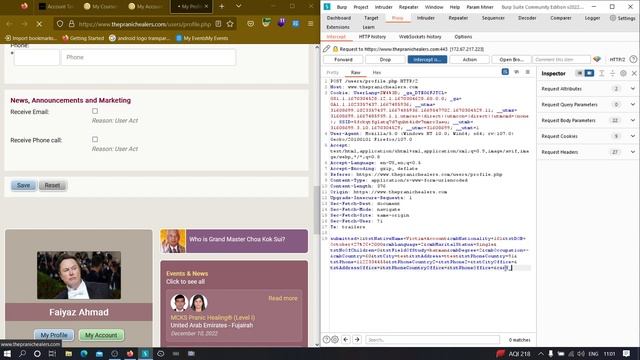Stop page loading in Firefox toolbar
This screenshot has width=640, height=360.
coord(39,24)
